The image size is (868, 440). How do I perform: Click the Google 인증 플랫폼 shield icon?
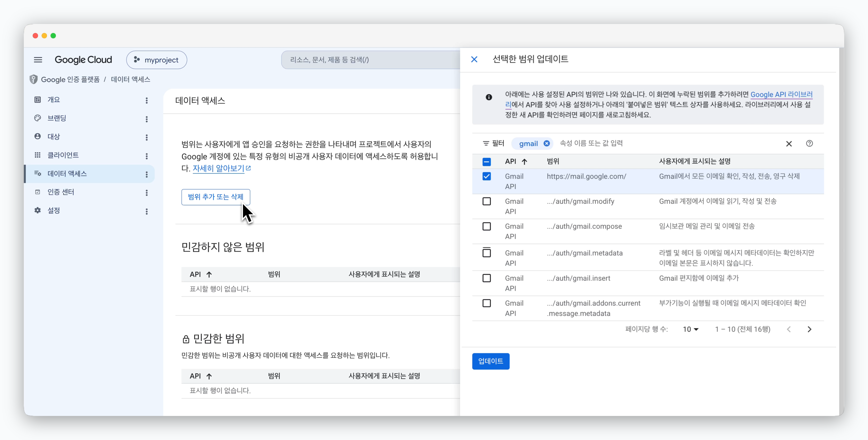click(x=33, y=79)
